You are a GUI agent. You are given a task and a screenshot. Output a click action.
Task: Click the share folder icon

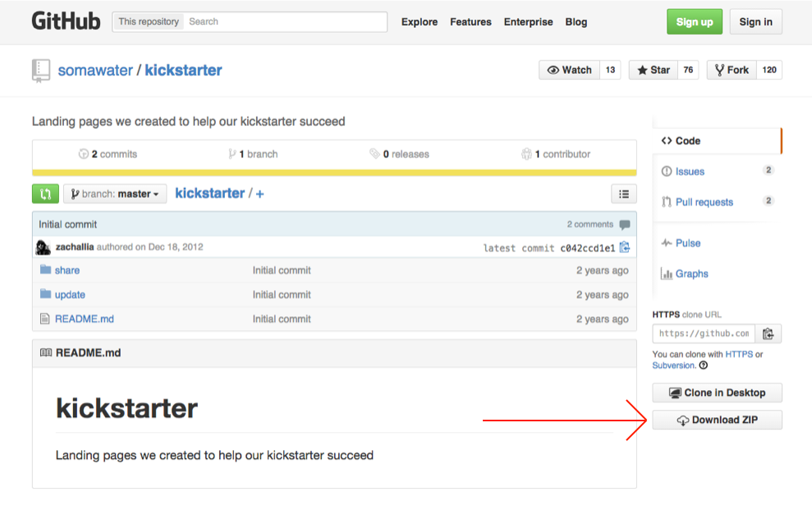click(46, 269)
